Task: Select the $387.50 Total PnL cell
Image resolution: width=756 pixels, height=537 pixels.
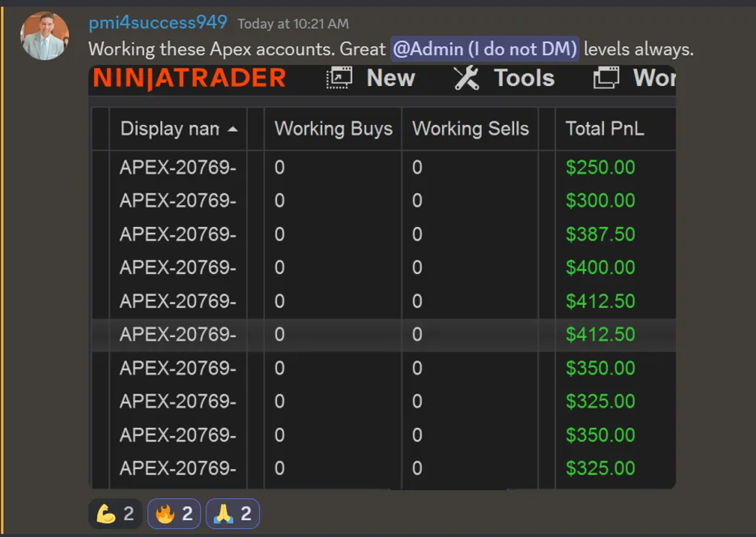Action: [x=600, y=234]
